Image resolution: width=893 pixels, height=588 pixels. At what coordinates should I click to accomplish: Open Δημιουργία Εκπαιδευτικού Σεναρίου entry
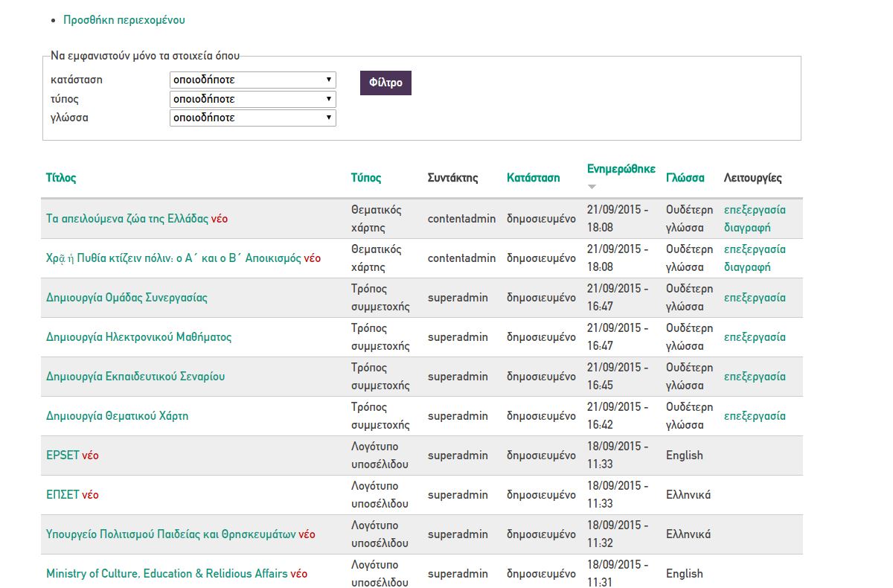(135, 377)
